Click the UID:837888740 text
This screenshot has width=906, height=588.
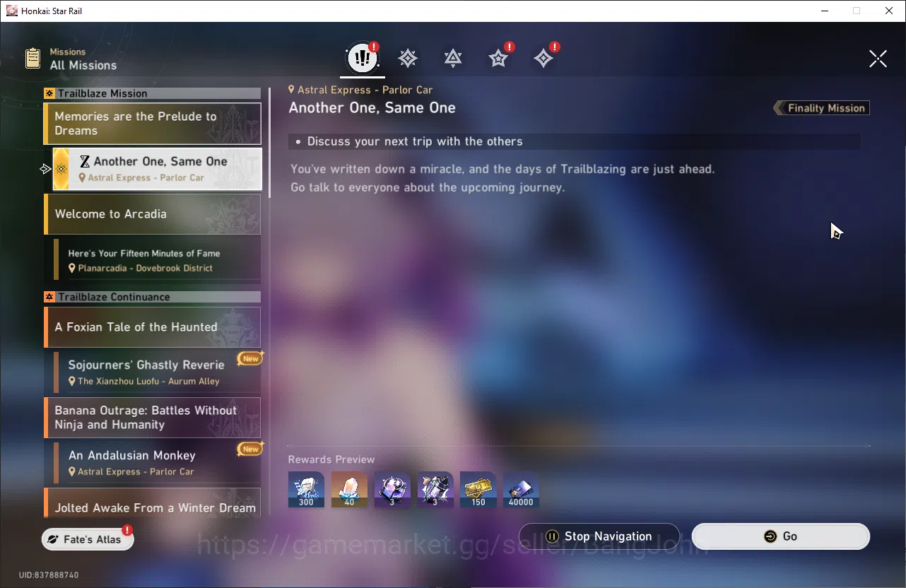tap(49, 575)
